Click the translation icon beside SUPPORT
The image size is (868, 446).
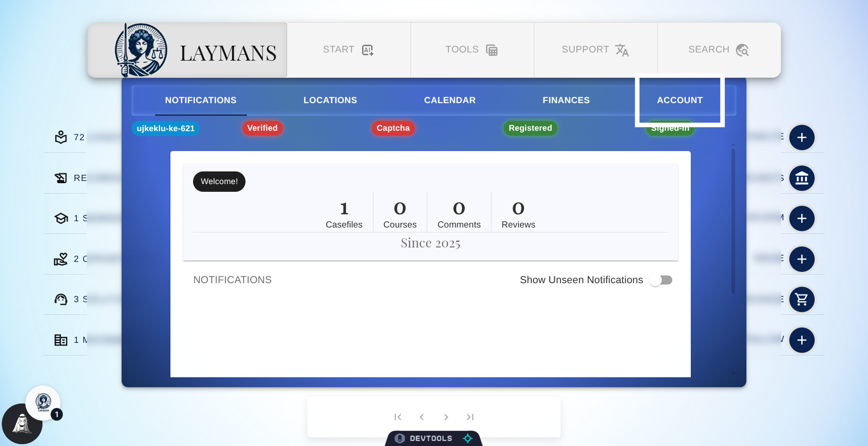[x=623, y=50]
